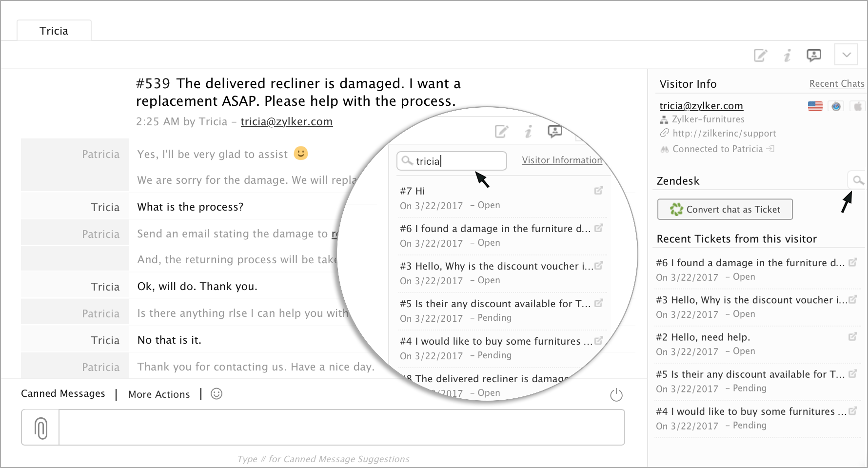Click the Zendesk search magnifier icon
Screen dimensions: 868x468
(857, 181)
